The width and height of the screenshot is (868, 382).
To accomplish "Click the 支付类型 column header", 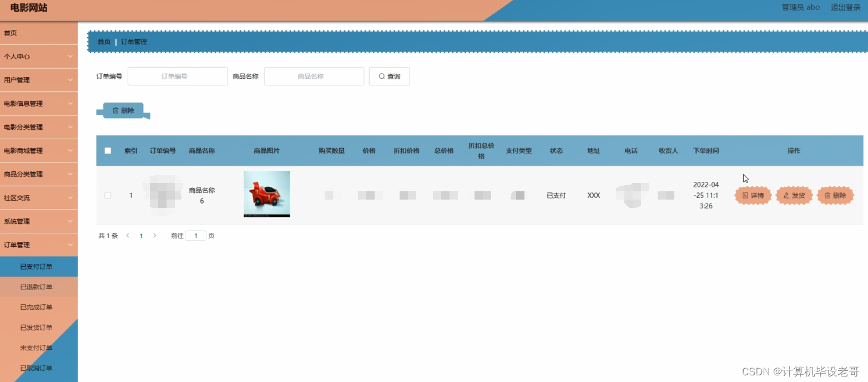I will coord(519,151).
